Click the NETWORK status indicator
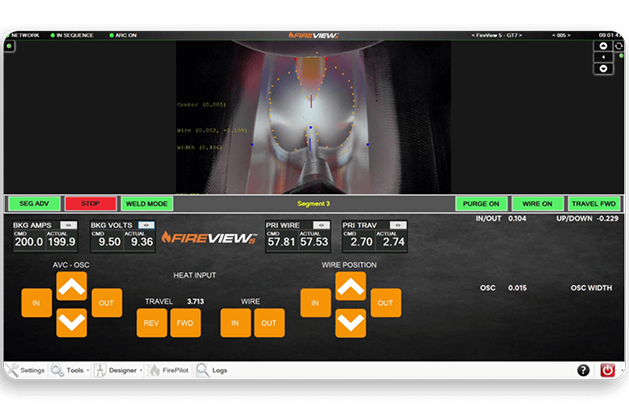Image resolution: width=629 pixels, height=416 pixels. (x=23, y=35)
